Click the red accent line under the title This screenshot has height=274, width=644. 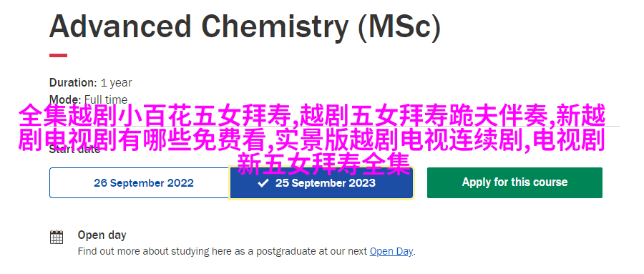click(59, 56)
